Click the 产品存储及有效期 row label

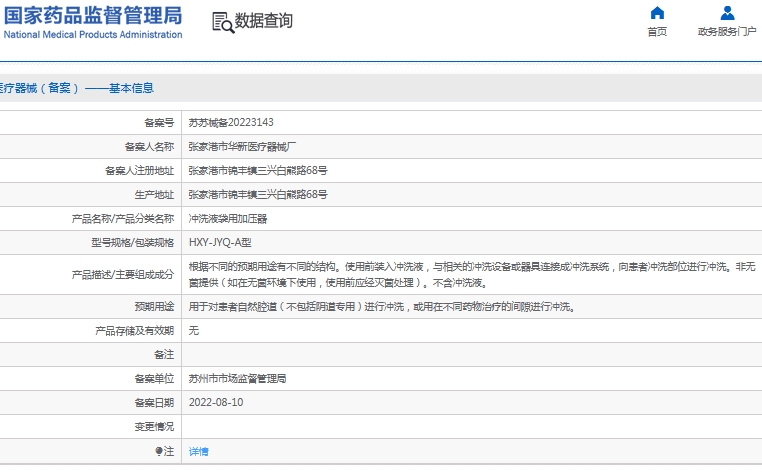coord(135,331)
